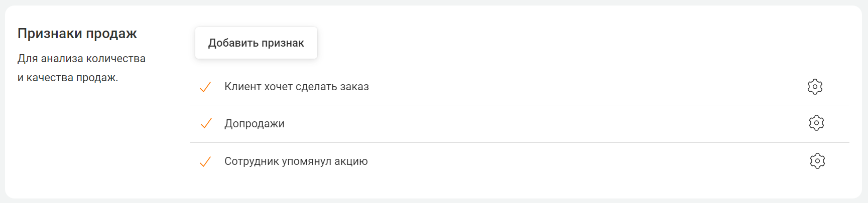This screenshot has width=868, height=203.
Task: Select the Клиент хочет сделать заказ label
Action: [297, 87]
